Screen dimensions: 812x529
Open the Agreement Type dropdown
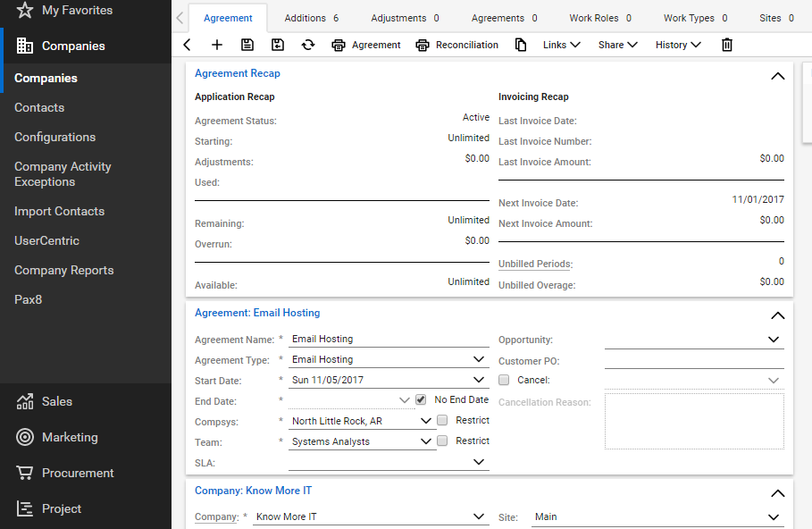click(479, 359)
